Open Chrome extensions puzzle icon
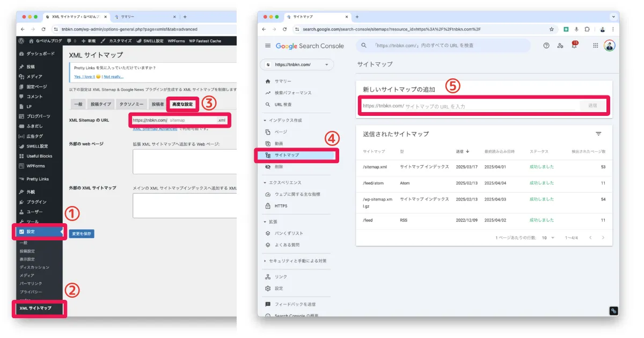The width and height of the screenshot is (644, 338). 587,29
